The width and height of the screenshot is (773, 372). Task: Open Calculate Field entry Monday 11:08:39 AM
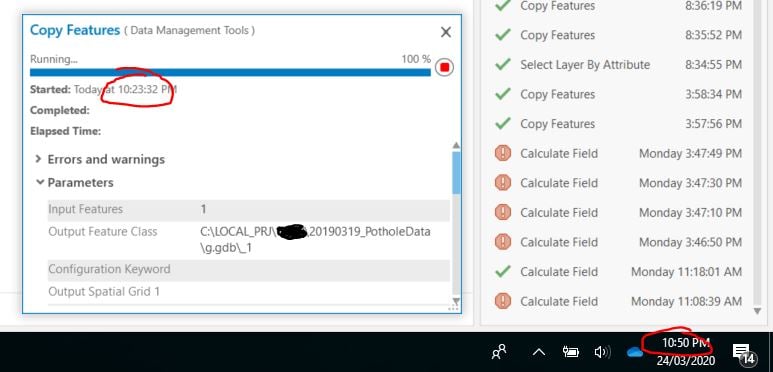(x=618, y=301)
